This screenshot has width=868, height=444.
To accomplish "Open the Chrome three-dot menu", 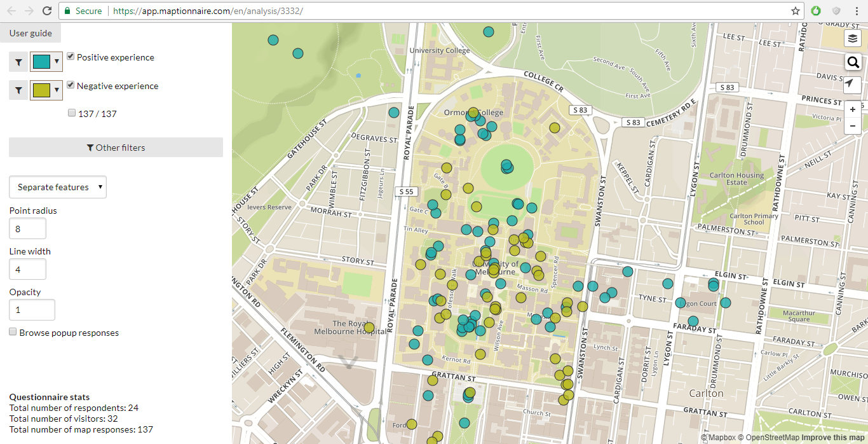I will pos(856,11).
